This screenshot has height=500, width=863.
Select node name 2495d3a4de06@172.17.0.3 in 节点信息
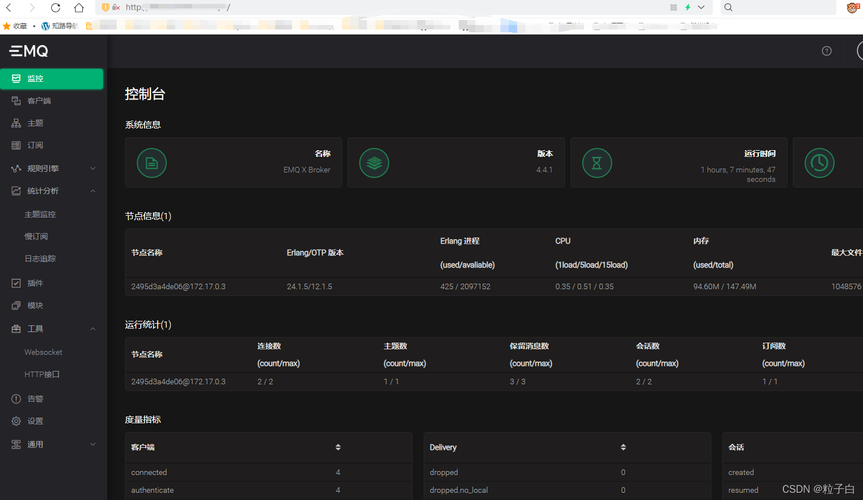pos(178,286)
